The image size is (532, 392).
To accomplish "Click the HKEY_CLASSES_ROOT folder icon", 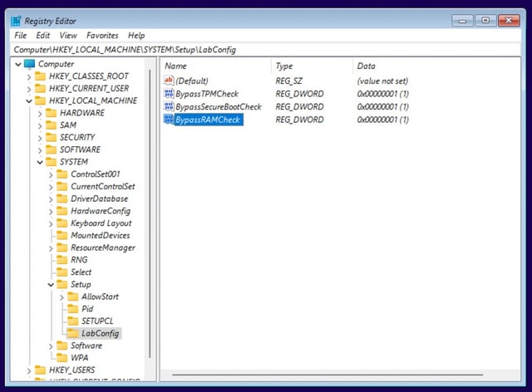I will 41,76.
